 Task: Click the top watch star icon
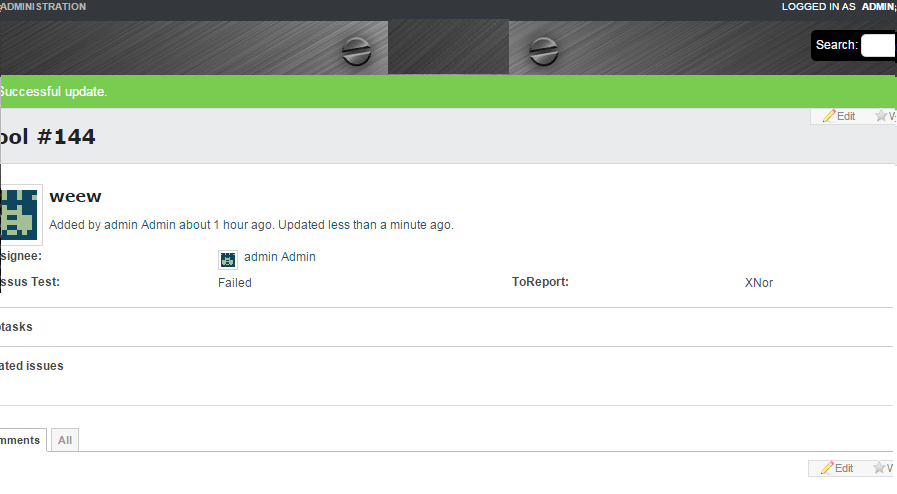click(881, 116)
